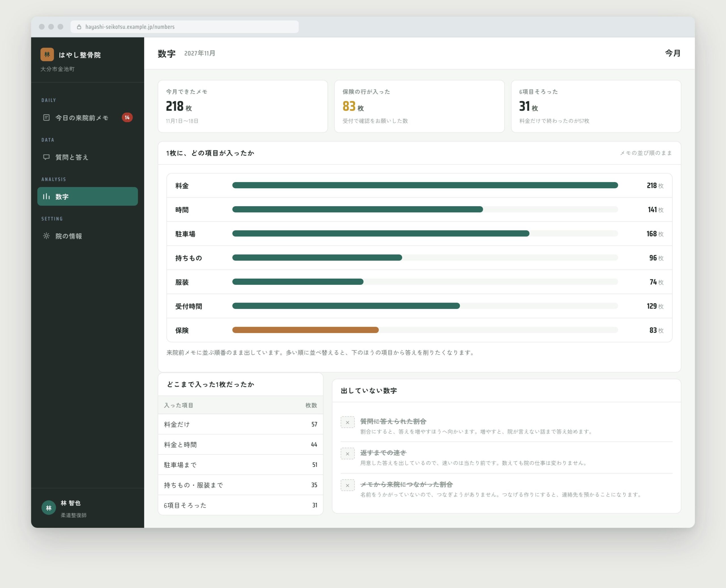This screenshot has width=726, height=588.
Task: Open 院の情報 settings page
Action: (x=88, y=236)
